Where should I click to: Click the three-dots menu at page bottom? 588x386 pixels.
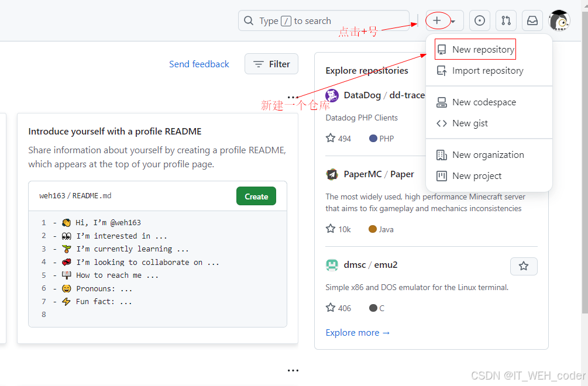coord(293,370)
